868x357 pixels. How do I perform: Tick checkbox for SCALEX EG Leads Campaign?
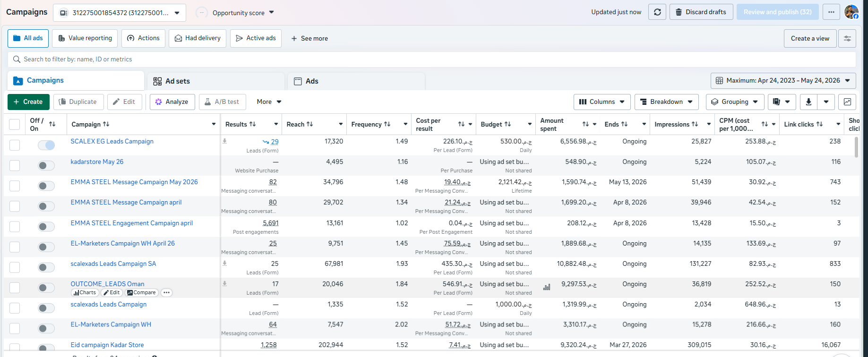click(15, 145)
